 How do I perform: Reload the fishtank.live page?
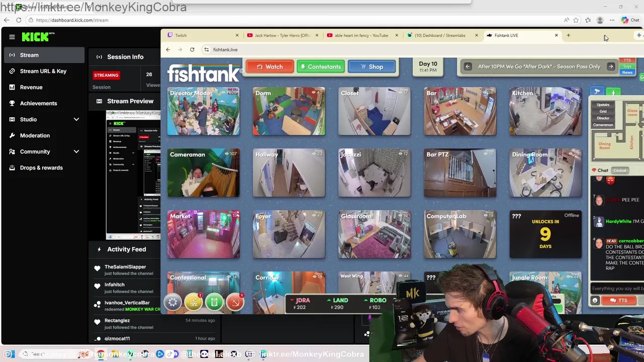point(192,50)
